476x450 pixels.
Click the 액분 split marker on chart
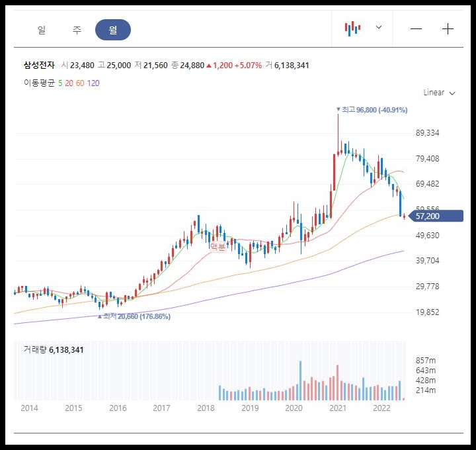pyautogui.click(x=218, y=247)
